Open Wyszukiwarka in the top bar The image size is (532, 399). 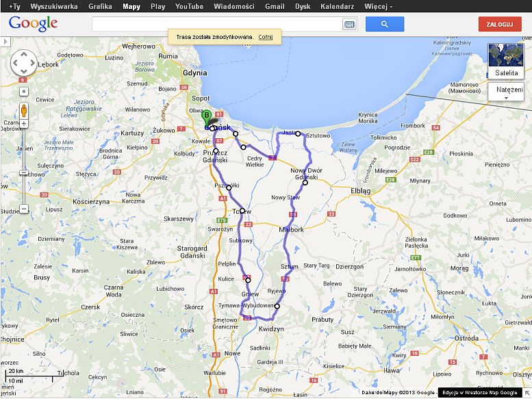point(54,6)
